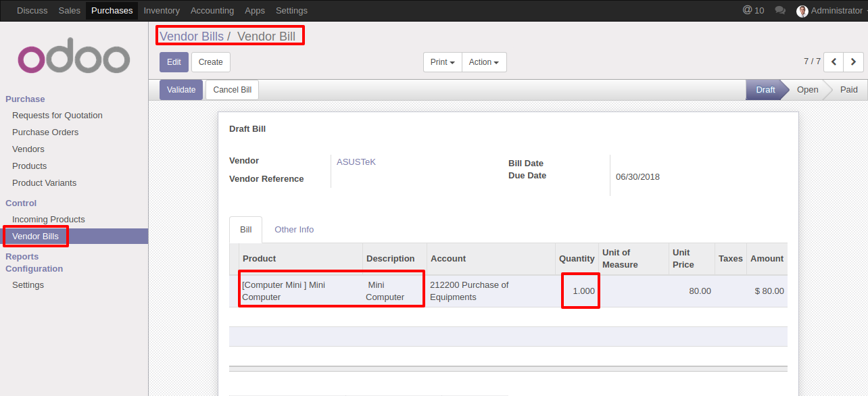Open Purchase Orders in sidebar
Viewport: 868px width, 396px height.
[45, 132]
